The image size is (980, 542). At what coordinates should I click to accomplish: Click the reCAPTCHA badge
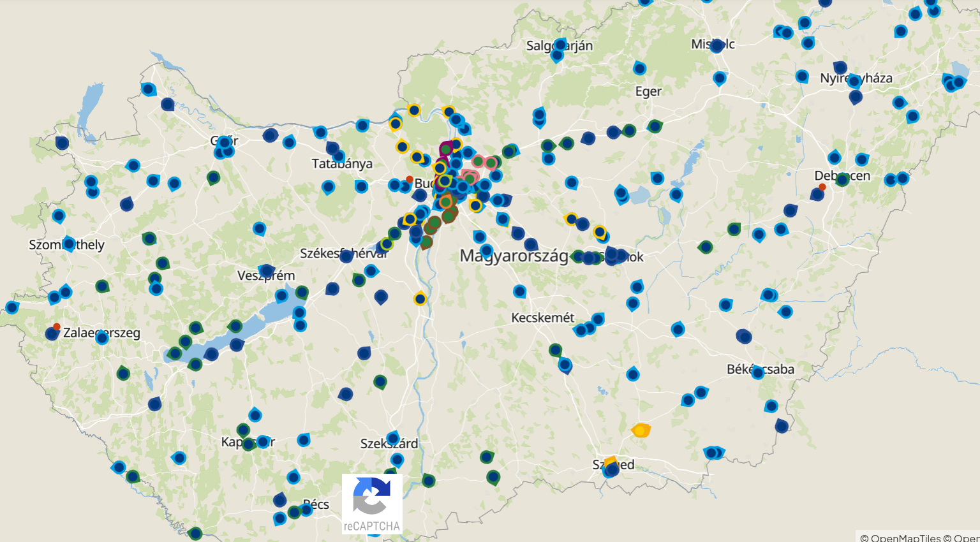coord(372,503)
